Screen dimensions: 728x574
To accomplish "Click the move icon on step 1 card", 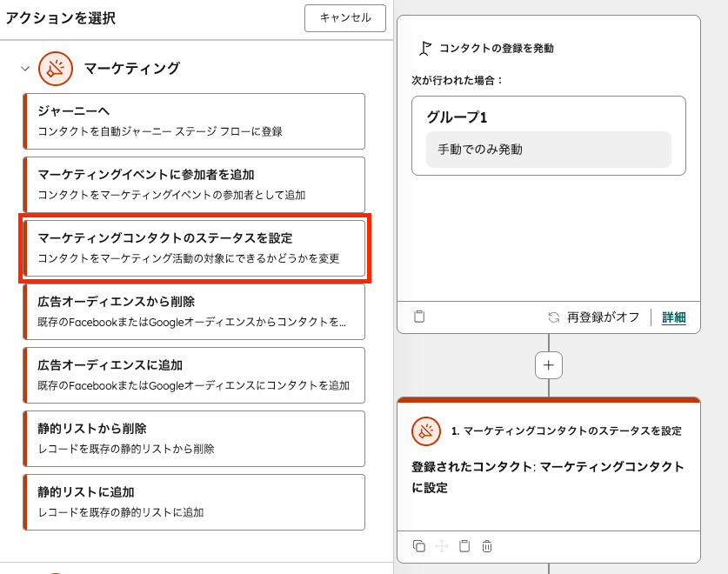I will click(442, 546).
